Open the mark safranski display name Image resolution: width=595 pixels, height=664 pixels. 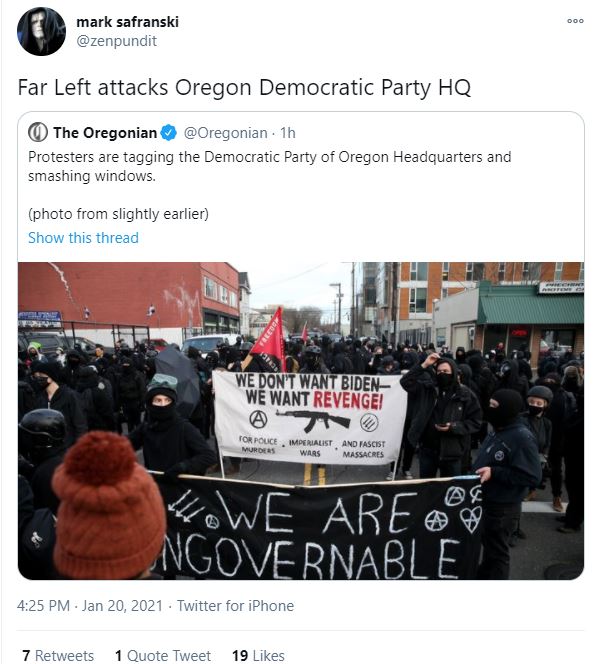tap(127, 22)
